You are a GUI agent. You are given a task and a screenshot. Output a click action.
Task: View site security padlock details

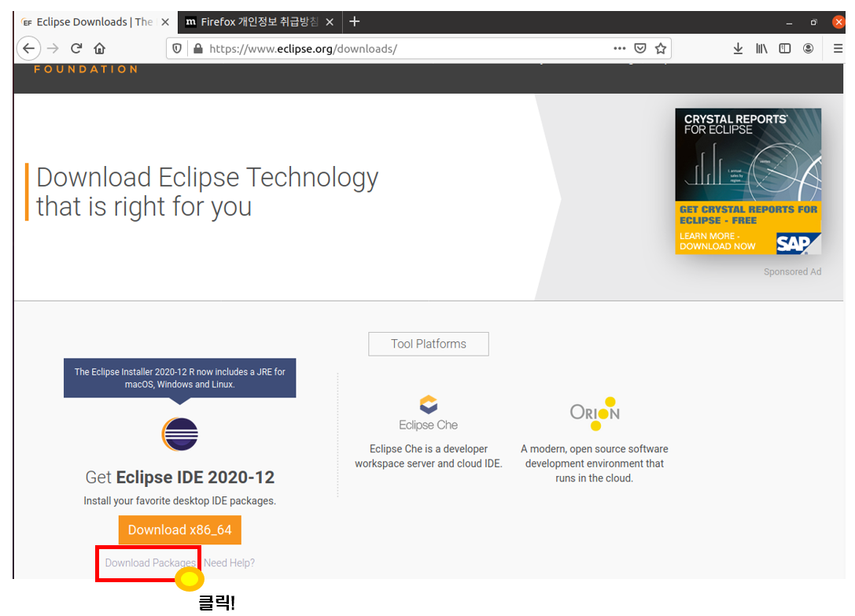click(x=198, y=49)
